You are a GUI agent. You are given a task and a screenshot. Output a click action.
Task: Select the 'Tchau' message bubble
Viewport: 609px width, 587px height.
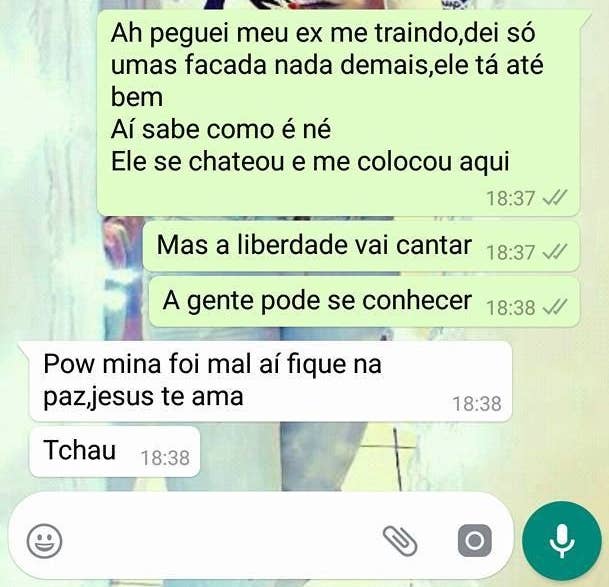[x=115, y=451]
